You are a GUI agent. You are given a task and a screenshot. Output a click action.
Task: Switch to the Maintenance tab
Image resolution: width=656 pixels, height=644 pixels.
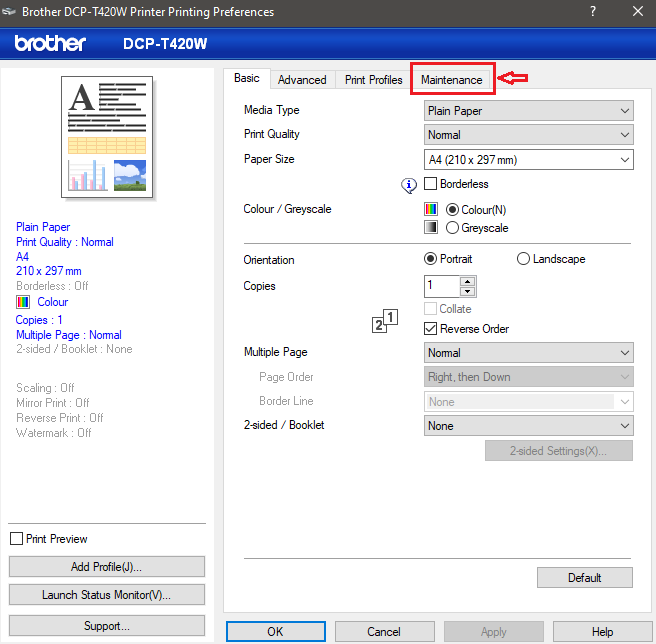[x=452, y=80]
